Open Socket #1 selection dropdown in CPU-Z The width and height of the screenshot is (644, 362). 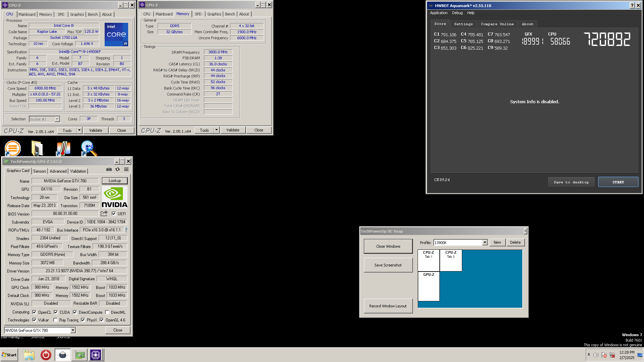point(57,119)
